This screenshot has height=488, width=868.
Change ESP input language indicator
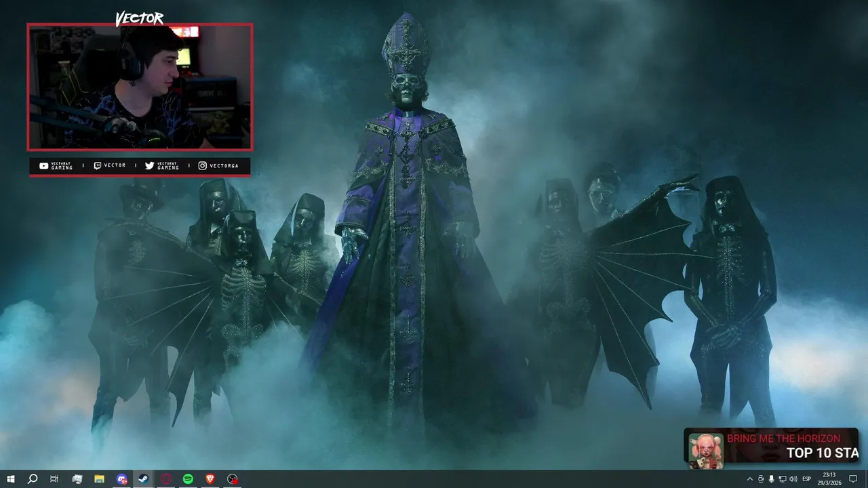point(807,479)
